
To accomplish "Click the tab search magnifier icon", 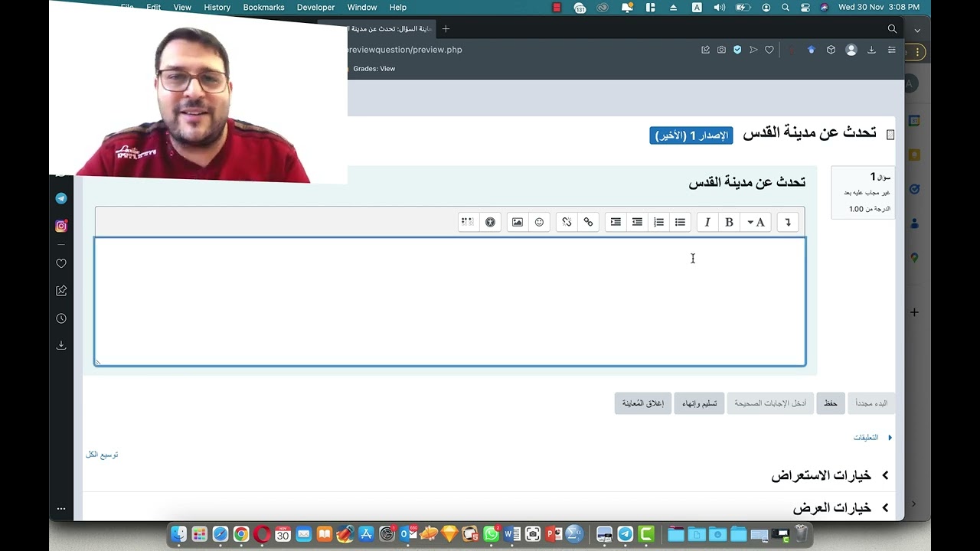I will 892,29.
